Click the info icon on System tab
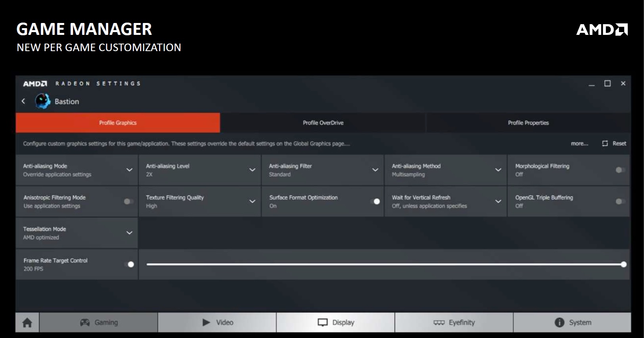The image size is (644, 338). pos(559,323)
